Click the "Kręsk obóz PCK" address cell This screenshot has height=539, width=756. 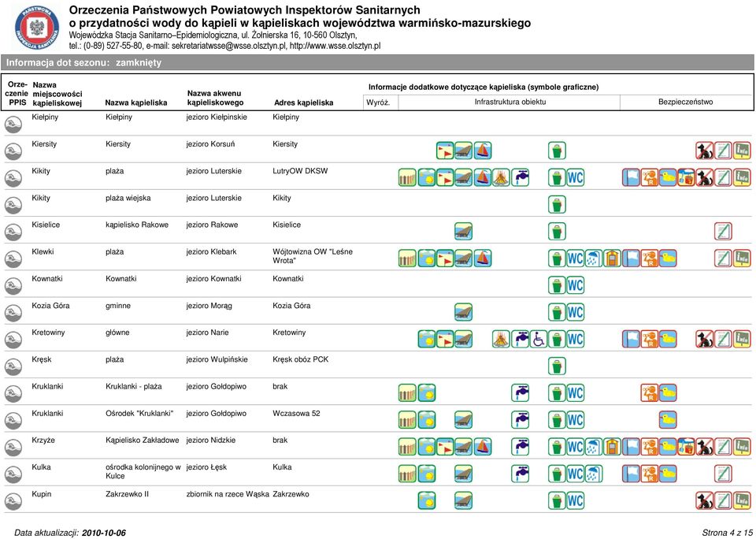[300, 360]
